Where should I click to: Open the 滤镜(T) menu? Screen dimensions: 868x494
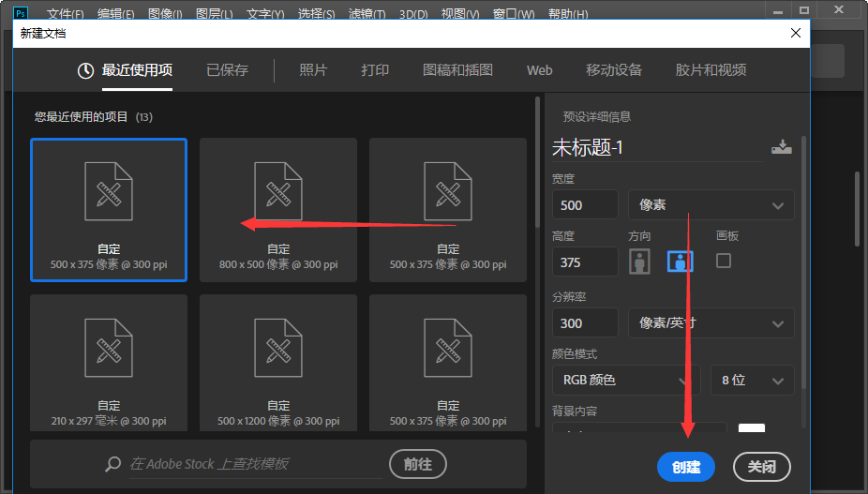(367, 14)
